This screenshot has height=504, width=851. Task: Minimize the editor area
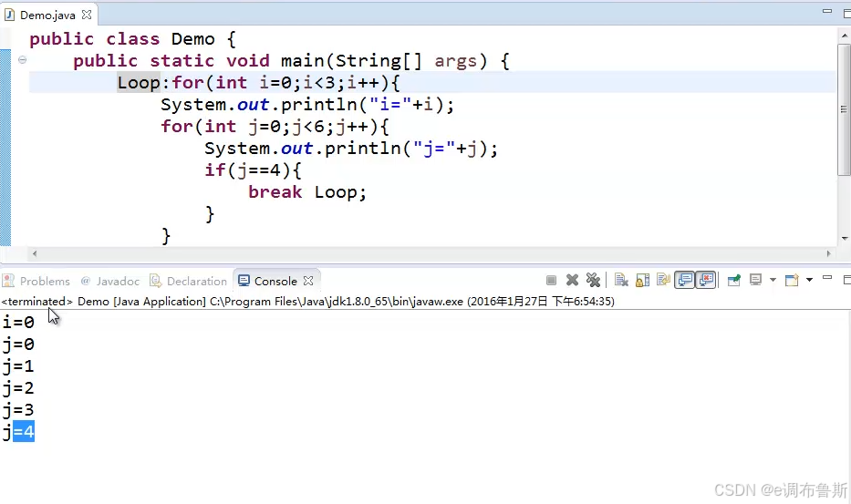827,12
